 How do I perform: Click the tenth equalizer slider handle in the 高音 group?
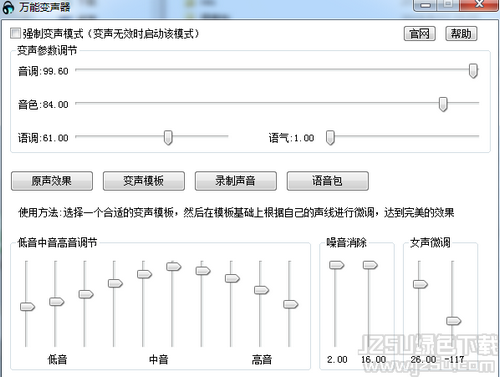click(290, 304)
